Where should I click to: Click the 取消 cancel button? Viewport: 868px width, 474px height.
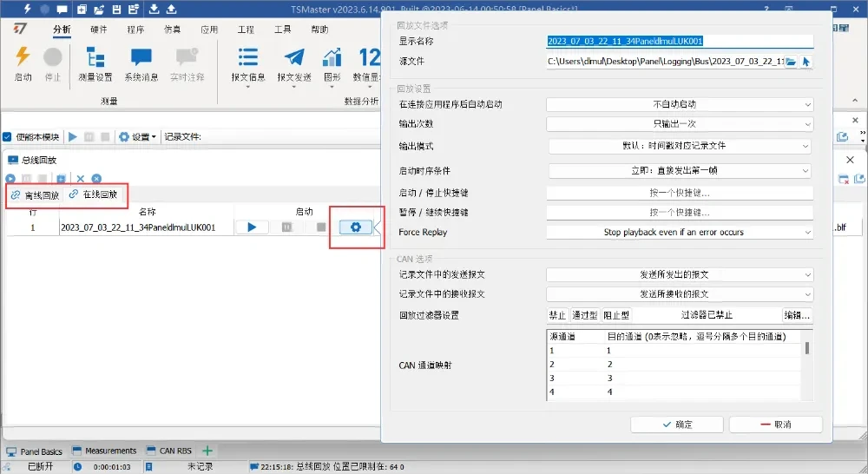pyautogui.click(x=774, y=425)
